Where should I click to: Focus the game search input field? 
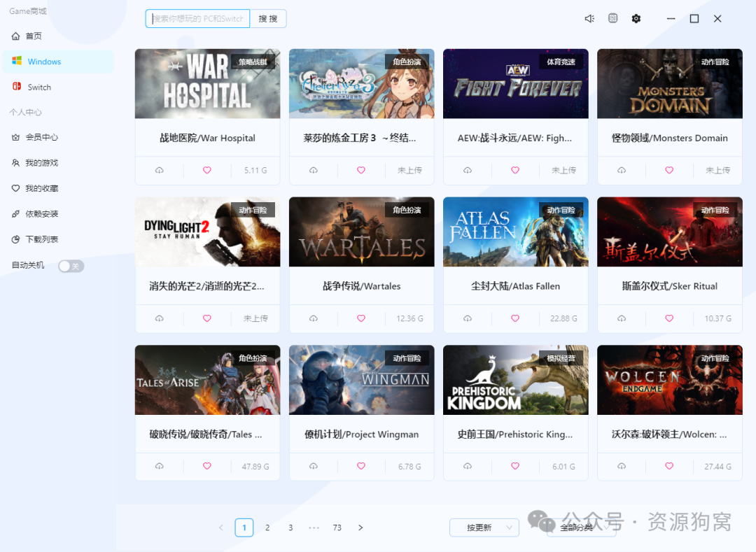[197, 19]
